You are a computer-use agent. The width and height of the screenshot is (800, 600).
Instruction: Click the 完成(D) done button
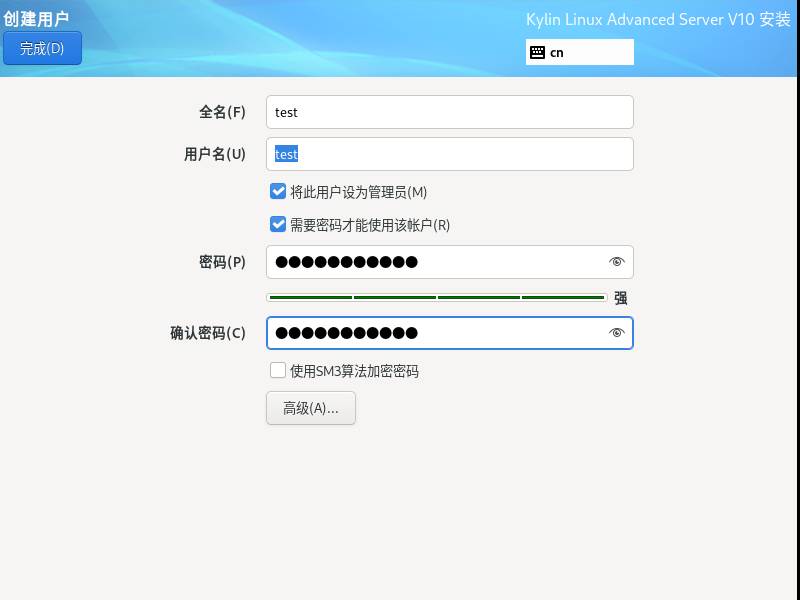pos(42,48)
